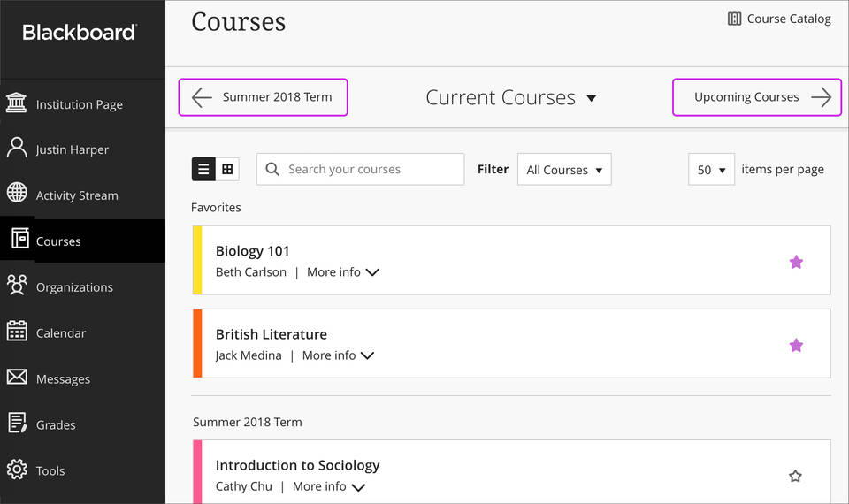Click the Course Catalog icon

click(734, 19)
